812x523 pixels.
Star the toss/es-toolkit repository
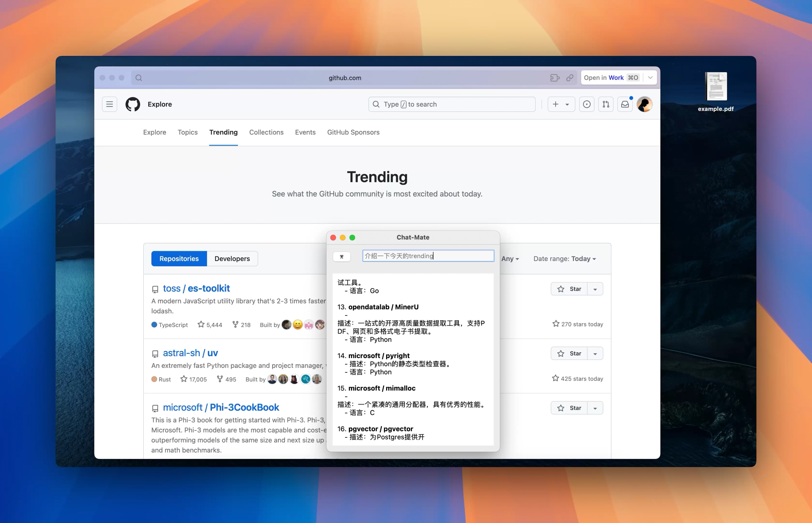pos(569,289)
